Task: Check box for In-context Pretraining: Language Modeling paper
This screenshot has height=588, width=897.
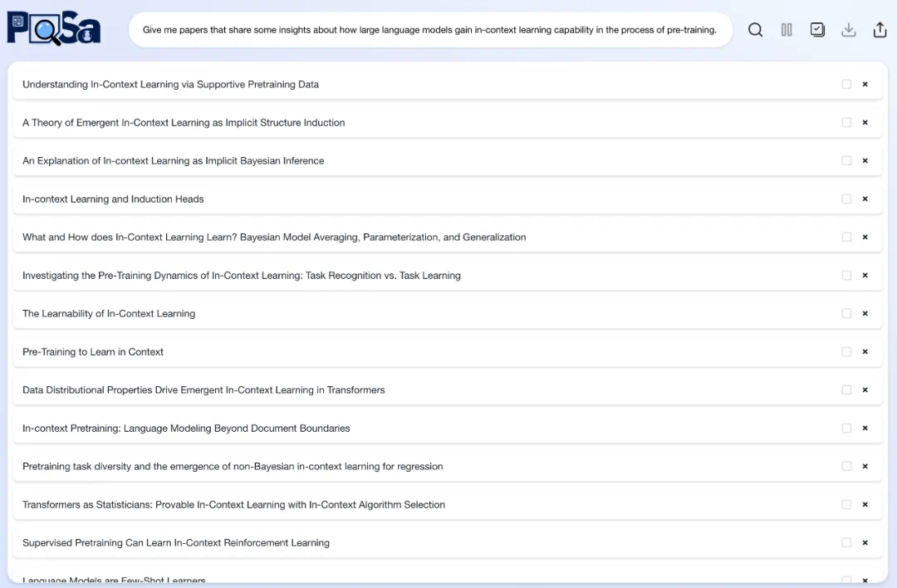Action: point(846,428)
